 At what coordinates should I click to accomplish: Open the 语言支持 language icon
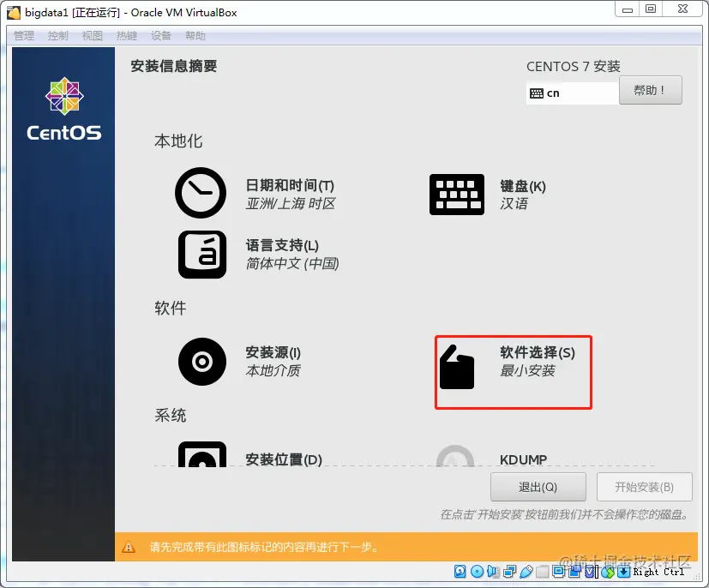tap(202, 255)
